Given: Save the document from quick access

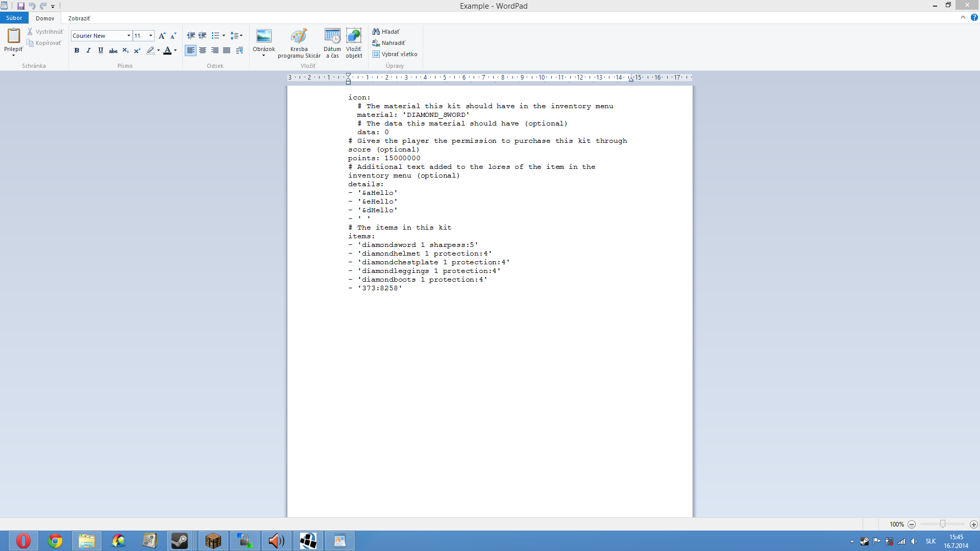Looking at the screenshot, I should [x=21, y=6].
